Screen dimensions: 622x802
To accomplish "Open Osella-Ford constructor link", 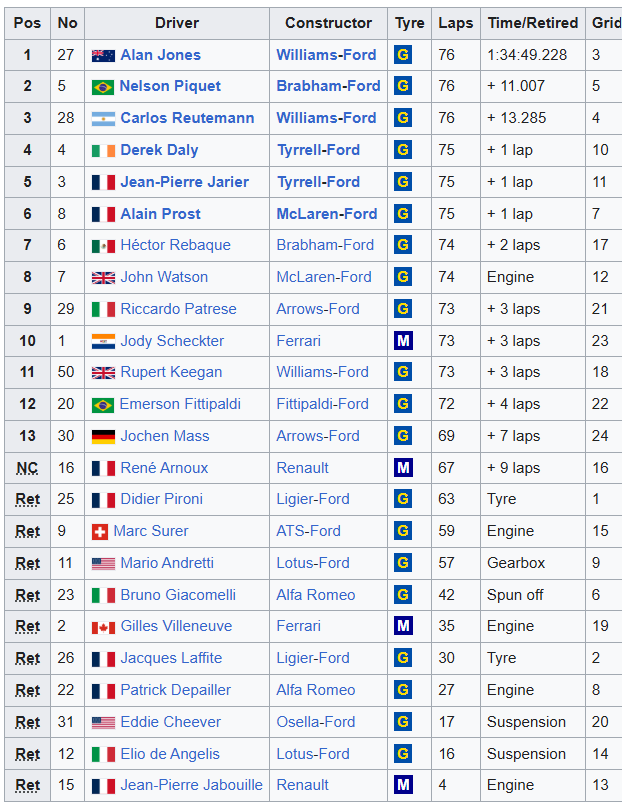I will point(316,722).
